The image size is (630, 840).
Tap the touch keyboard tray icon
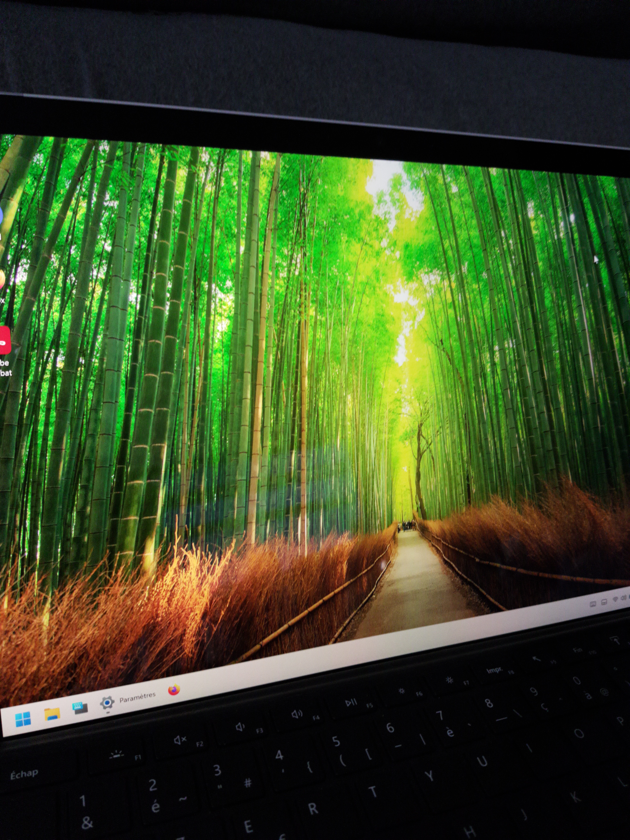point(593,604)
